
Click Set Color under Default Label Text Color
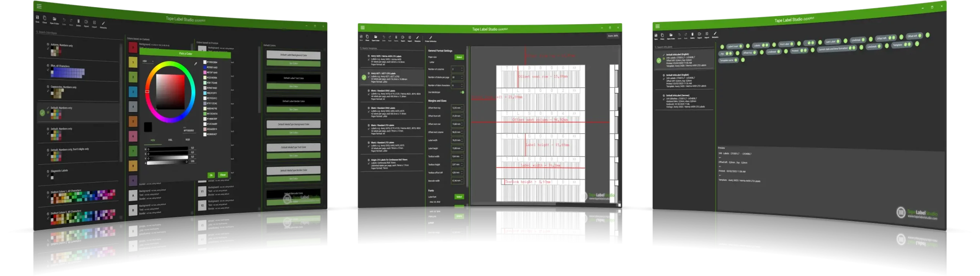[294, 87]
